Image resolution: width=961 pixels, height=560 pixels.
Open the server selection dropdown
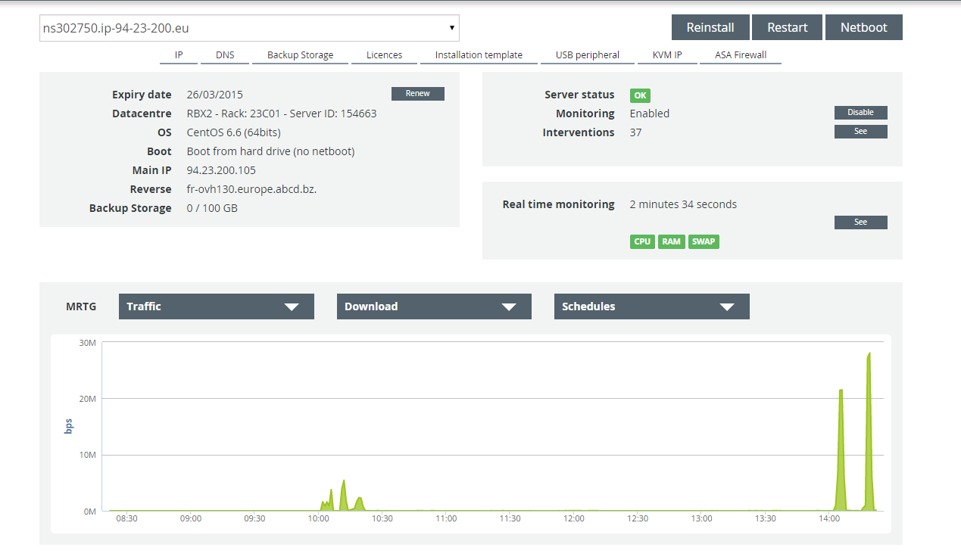[x=249, y=29]
